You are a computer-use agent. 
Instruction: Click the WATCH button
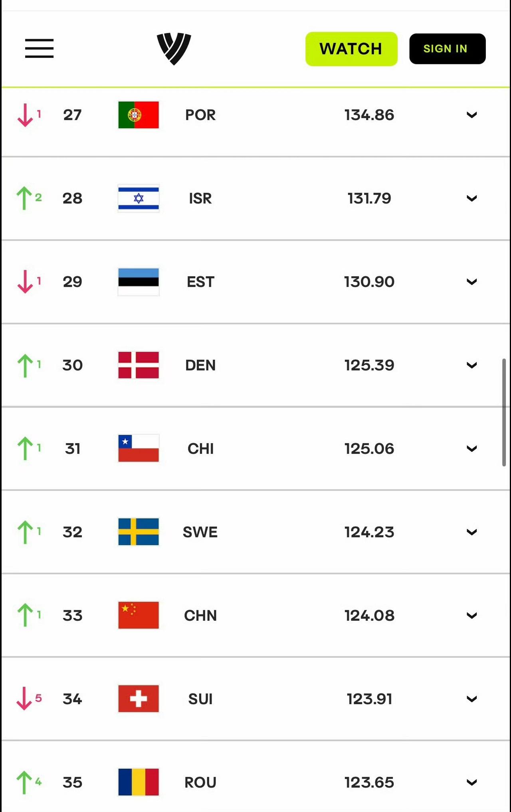click(x=351, y=49)
